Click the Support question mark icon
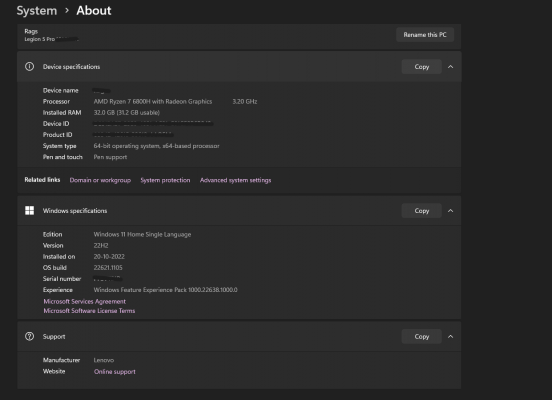Screen dimensions: 552x400 [x=30, y=336]
